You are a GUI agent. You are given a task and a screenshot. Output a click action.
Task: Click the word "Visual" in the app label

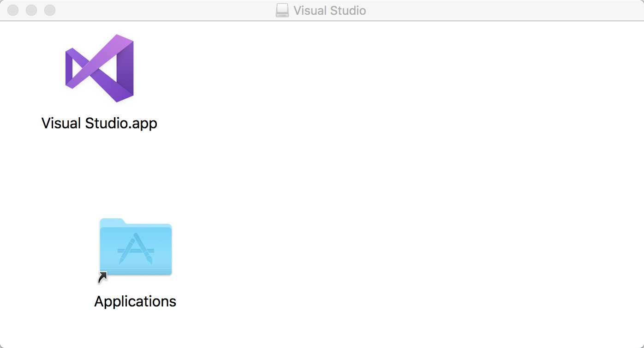[61, 123]
